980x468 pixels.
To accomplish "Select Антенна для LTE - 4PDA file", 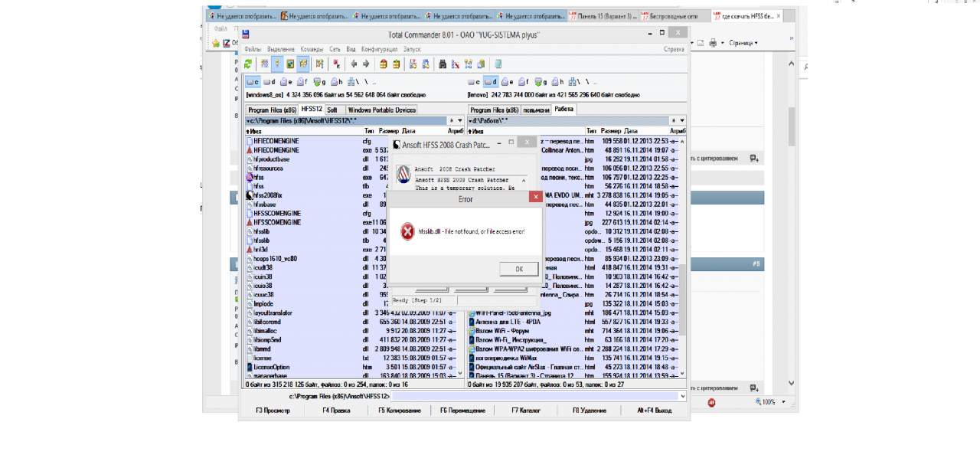I will coord(573,322).
